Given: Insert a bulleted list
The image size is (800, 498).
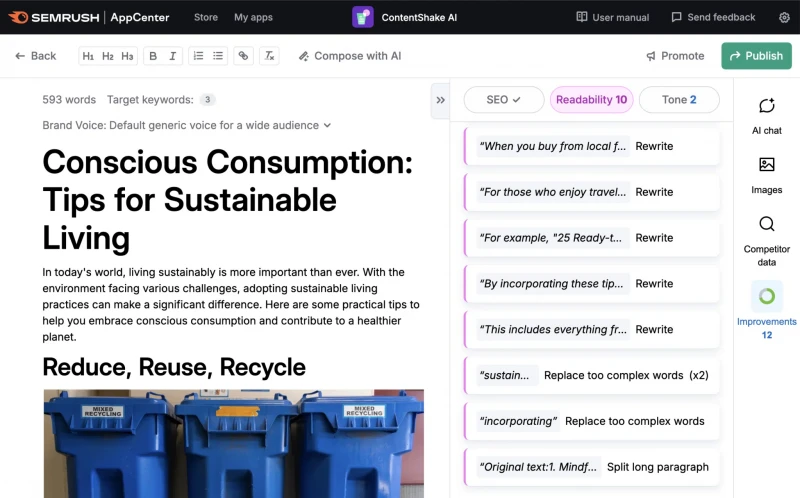Looking at the screenshot, I should [x=218, y=56].
